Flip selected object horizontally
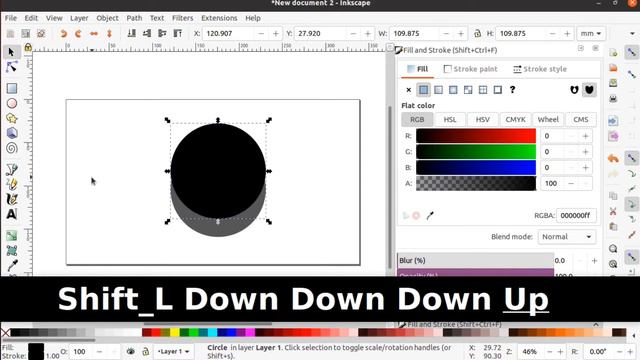This screenshot has height=360, width=640. point(94,33)
